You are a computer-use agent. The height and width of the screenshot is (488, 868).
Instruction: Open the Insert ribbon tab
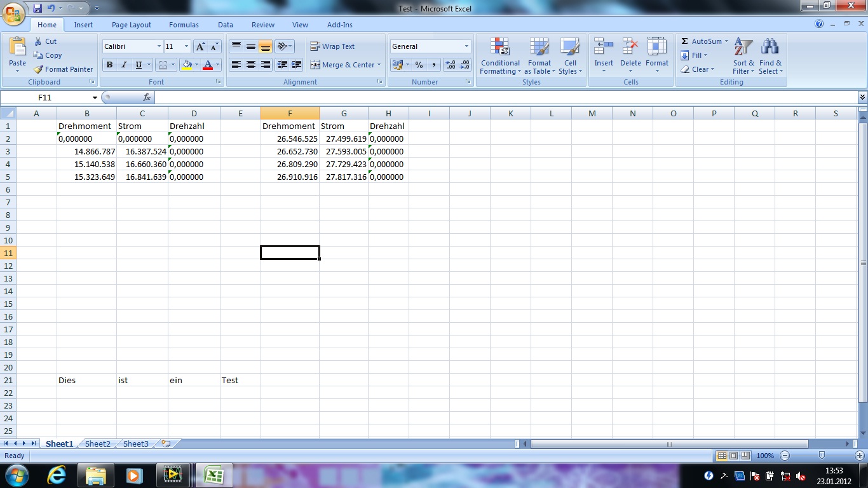[83, 25]
